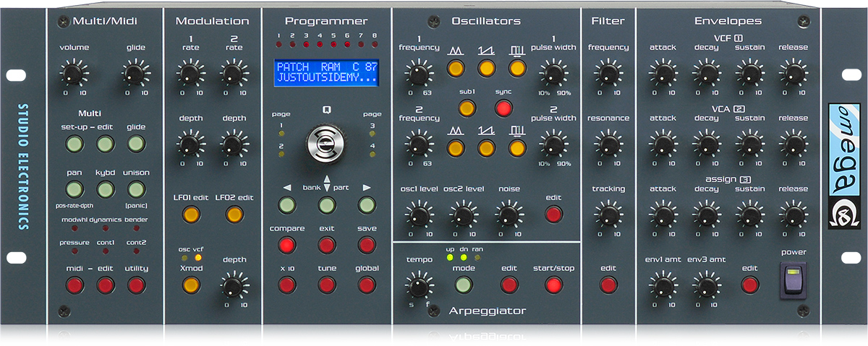Open LFO2 edit with orange button
This screenshot has width=868, height=346.
click(234, 214)
